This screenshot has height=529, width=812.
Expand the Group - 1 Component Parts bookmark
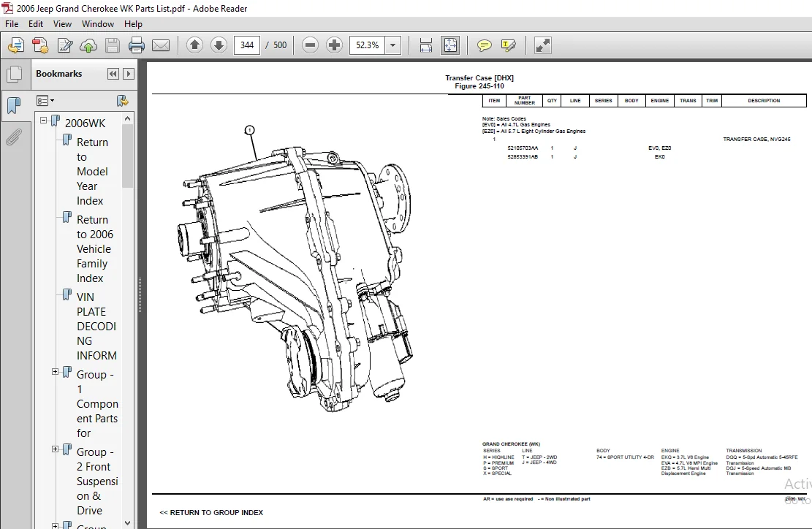55,372
